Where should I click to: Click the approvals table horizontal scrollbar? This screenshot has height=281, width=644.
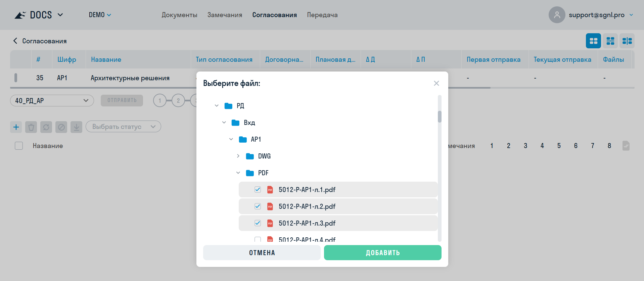click(250, 88)
